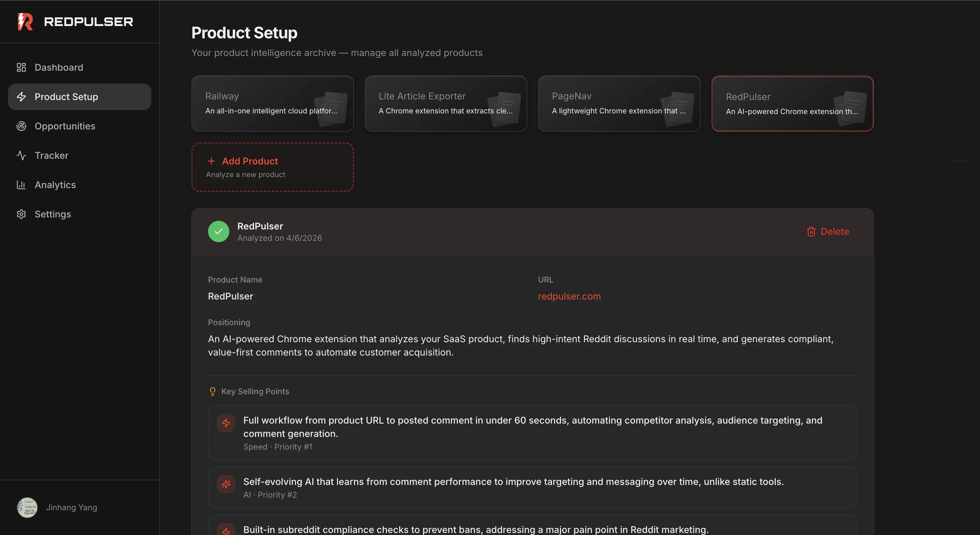Image resolution: width=980 pixels, height=535 pixels.
Task: Click the Key Selling Points lightbulb icon
Action: click(x=213, y=392)
